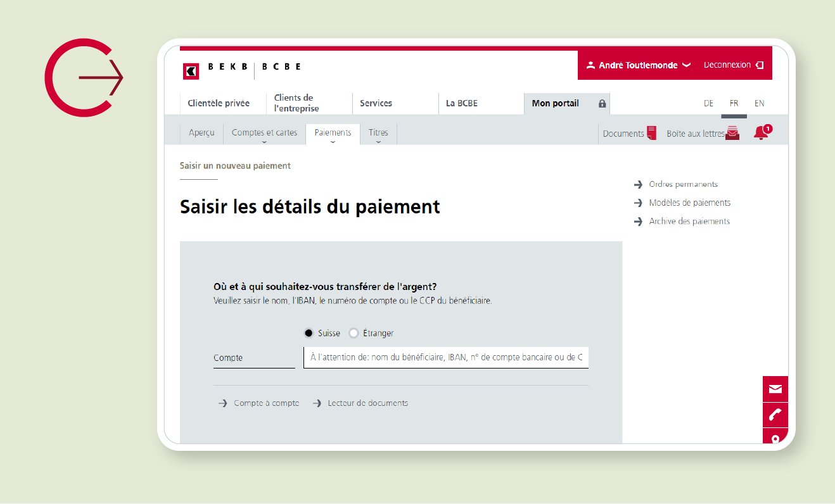
Task: Click the padlock icon on Mon portail
Action: point(602,103)
